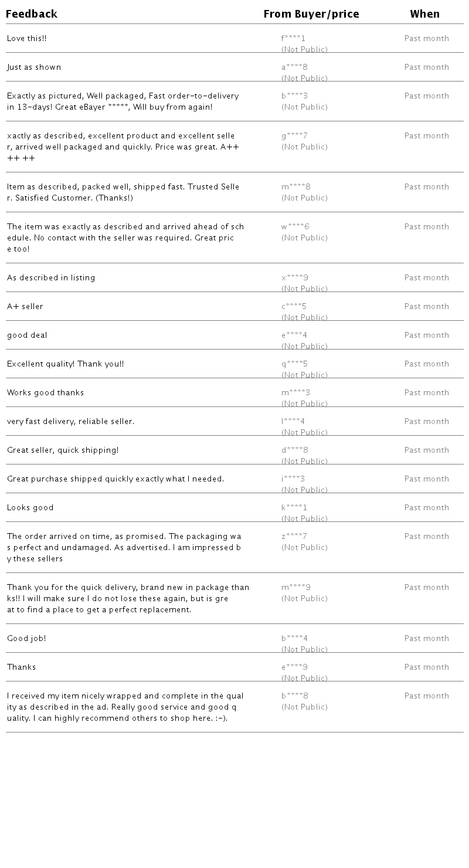Click the "A+ seller" feedback text
This screenshot has width=469, height=868.
coord(25,307)
